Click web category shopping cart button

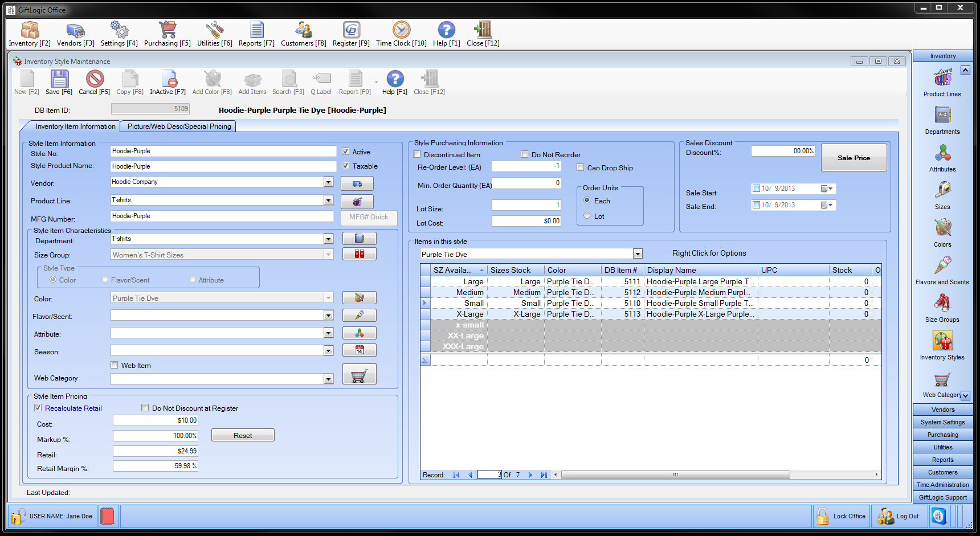(359, 374)
